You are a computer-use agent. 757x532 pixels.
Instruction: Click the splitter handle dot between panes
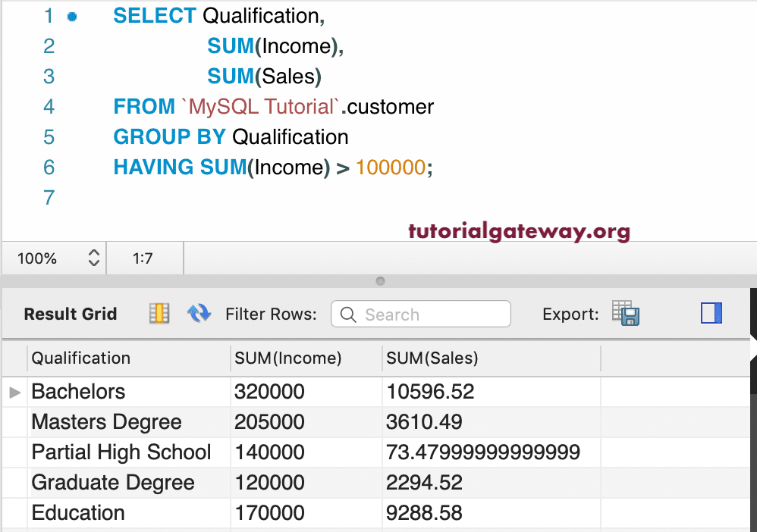(380, 281)
